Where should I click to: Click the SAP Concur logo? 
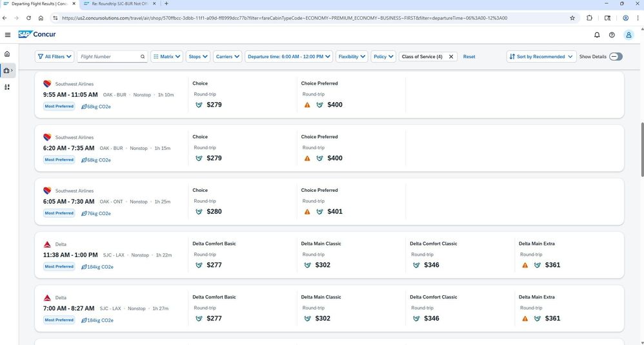point(37,34)
